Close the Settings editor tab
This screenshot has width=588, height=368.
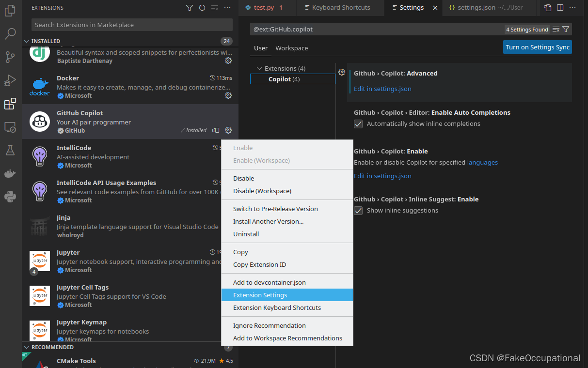[x=435, y=8]
